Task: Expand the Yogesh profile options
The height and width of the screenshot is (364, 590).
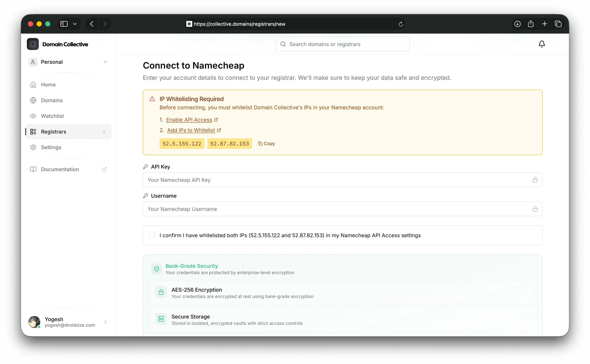Action: (x=105, y=322)
